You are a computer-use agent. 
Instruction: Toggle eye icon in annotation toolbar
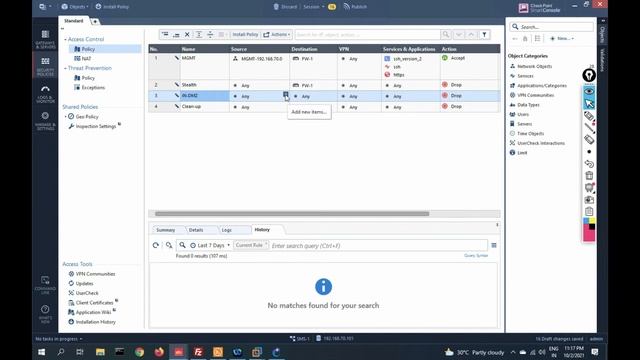coord(589,91)
